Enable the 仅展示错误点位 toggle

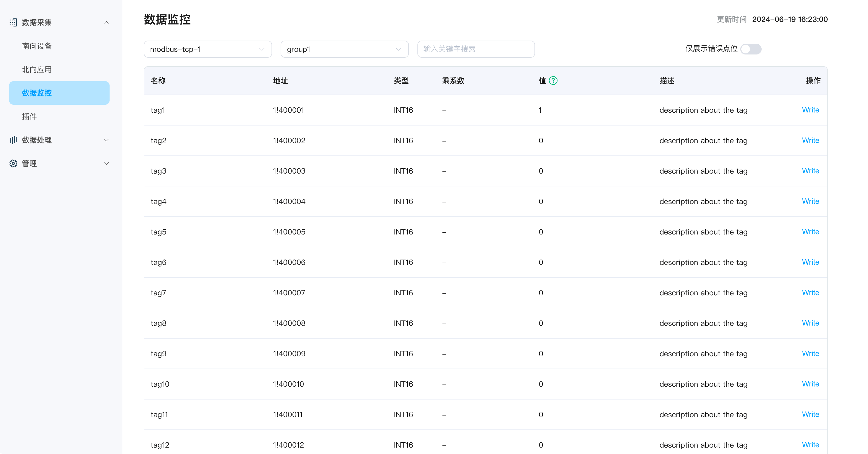click(x=751, y=49)
